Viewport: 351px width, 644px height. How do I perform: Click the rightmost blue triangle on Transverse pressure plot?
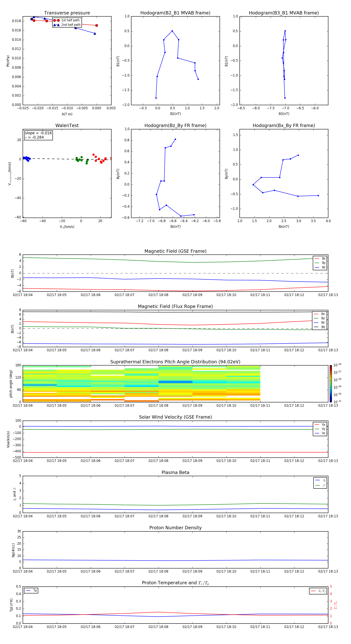pos(95,34)
